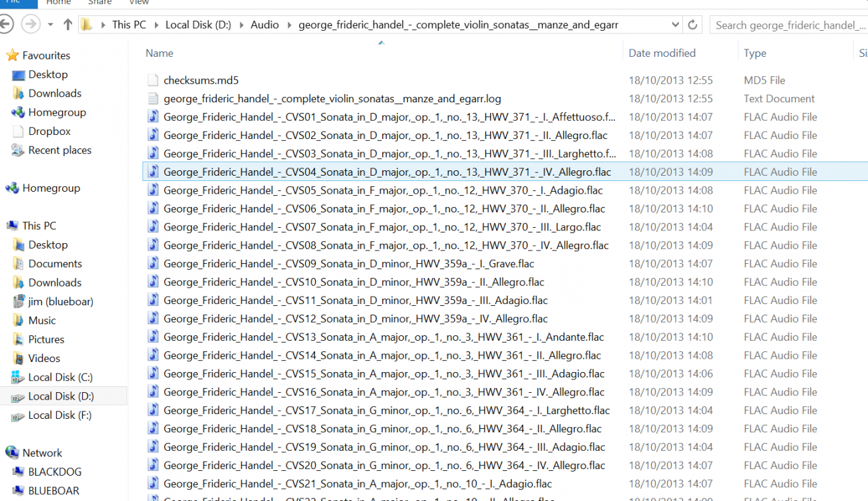Select CVS21 Adagio op. 1 no. 10
This screenshot has width=868, height=501.
(358, 484)
